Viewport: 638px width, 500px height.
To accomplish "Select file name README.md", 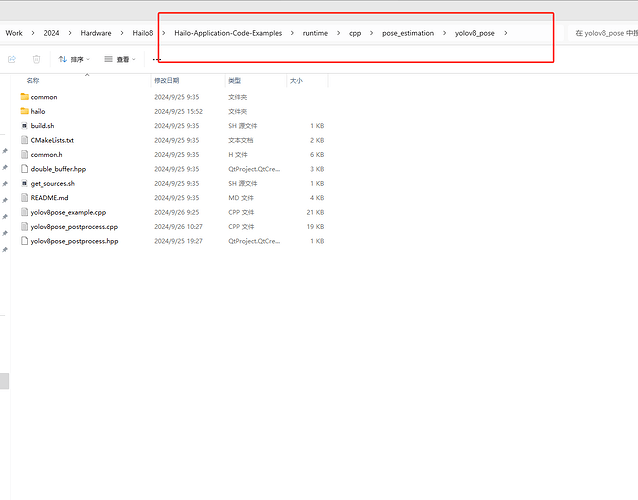I will click(49, 198).
